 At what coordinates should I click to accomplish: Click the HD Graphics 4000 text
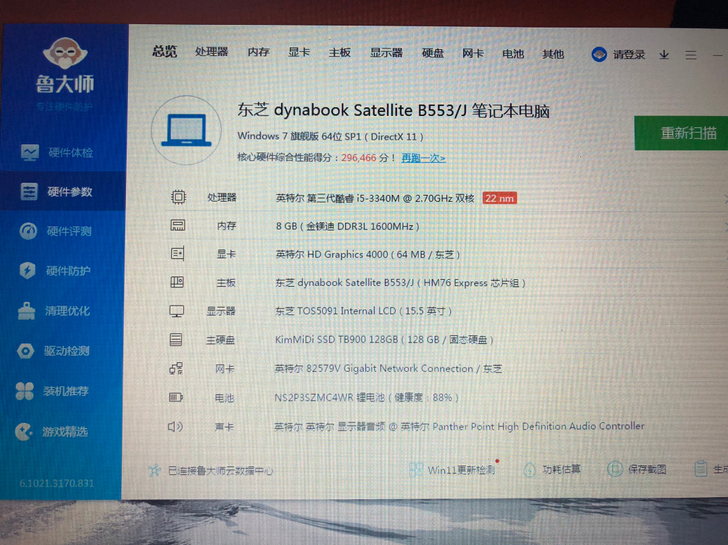[368, 254]
